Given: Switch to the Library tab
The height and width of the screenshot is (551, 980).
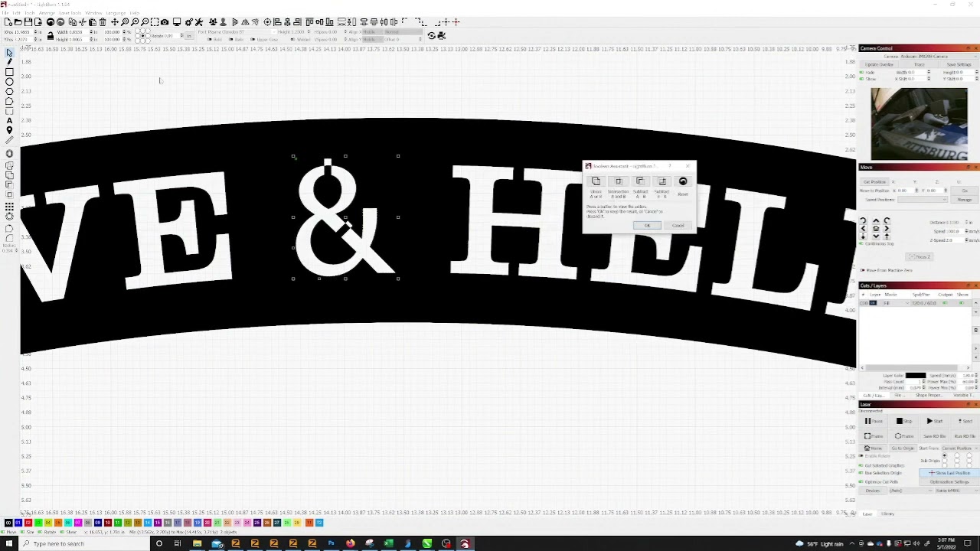Looking at the screenshot, I should coord(888,514).
